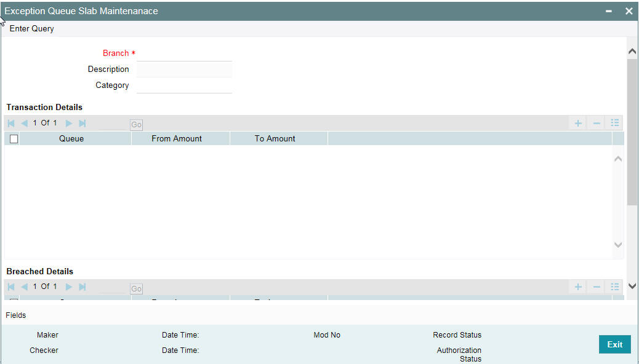Click the Authorization Status label
Image resolution: width=639 pixels, height=364 pixels.
(x=459, y=355)
